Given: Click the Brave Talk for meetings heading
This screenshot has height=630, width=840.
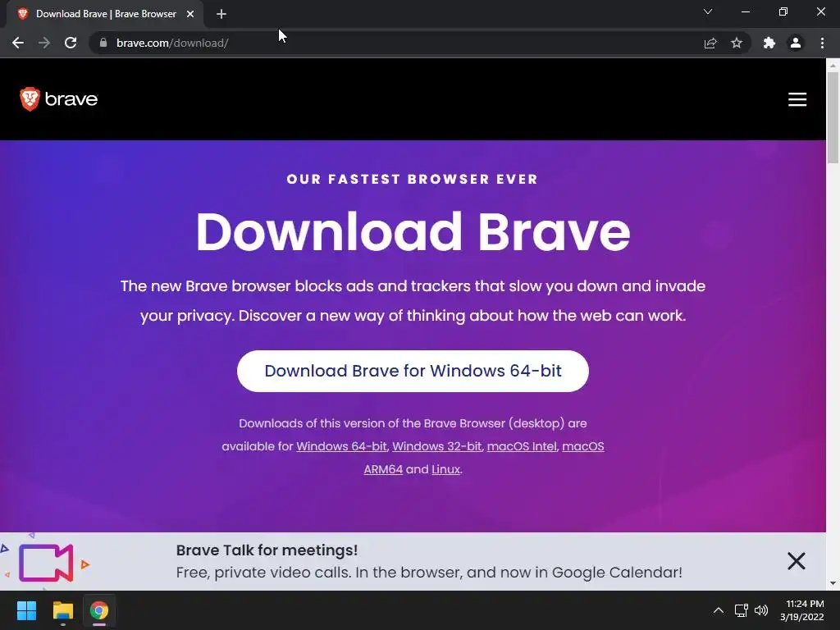Looking at the screenshot, I should 267,550.
